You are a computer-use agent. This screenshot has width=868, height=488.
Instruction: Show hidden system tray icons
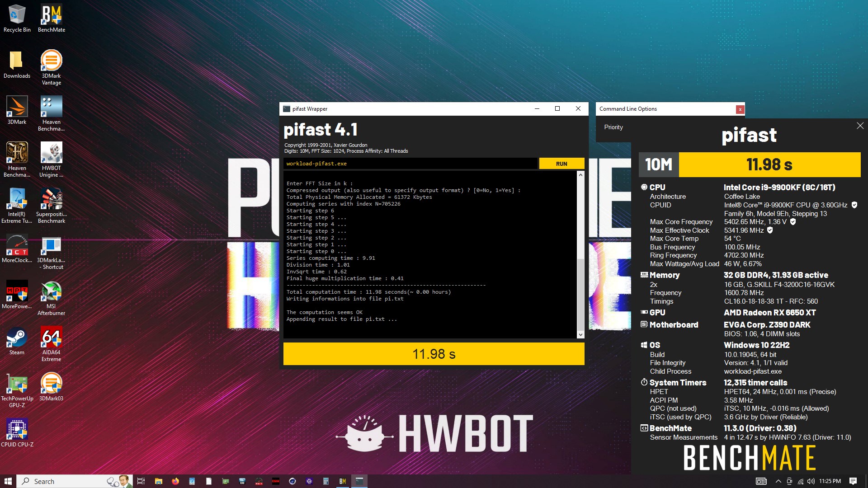[778, 481]
